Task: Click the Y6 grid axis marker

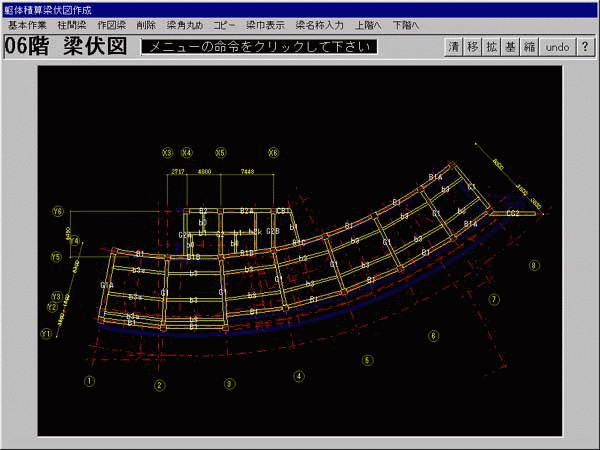Action: 57,212
